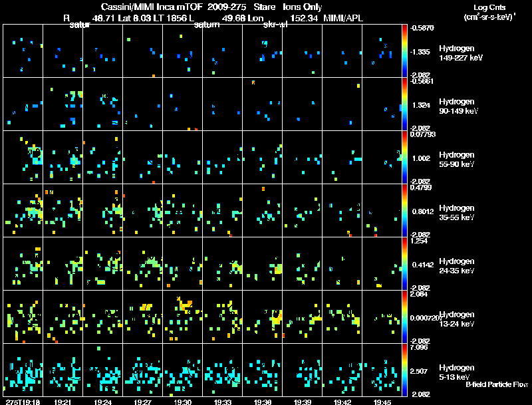Open the 13-24 keV panel at 19:36
532x405 pixels.
click(x=262, y=317)
